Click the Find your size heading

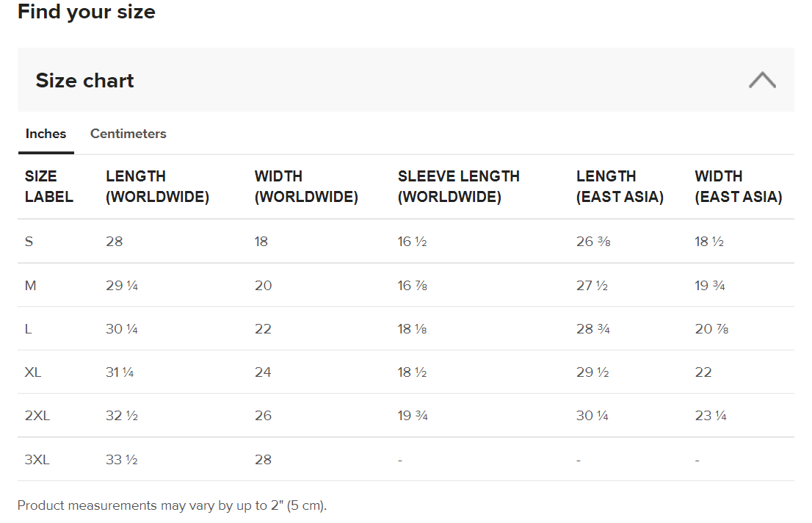pos(87,12)
